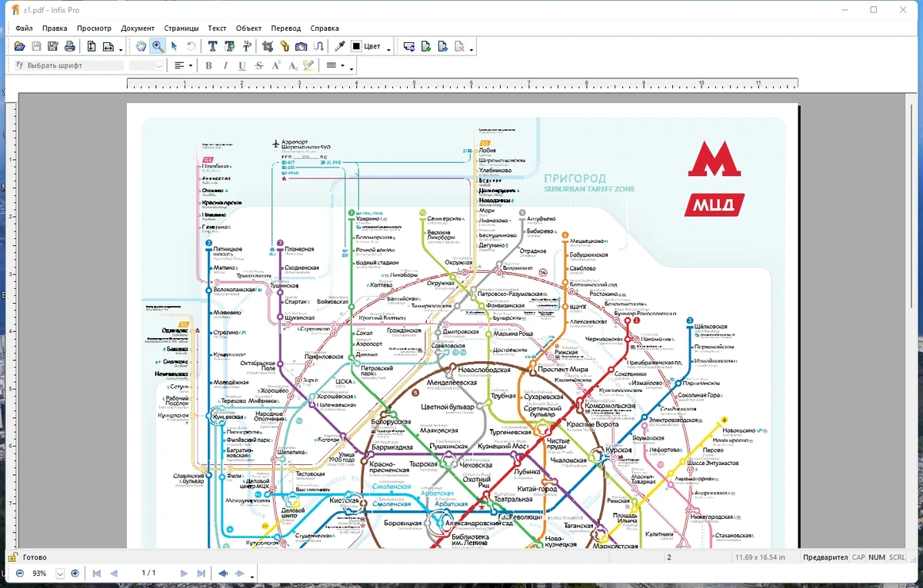Select the Text Plus tool
923x588 pixels.
point(229,47)
